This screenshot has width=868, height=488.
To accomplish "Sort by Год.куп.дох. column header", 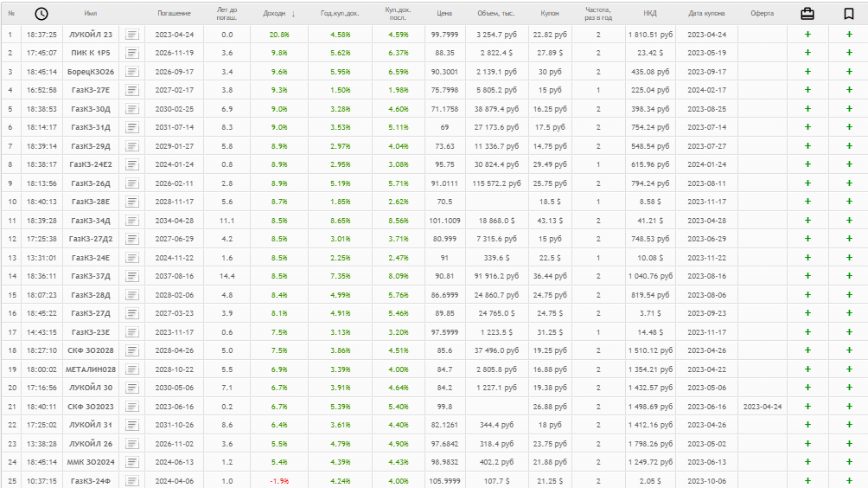I will (x=340, y=13).
